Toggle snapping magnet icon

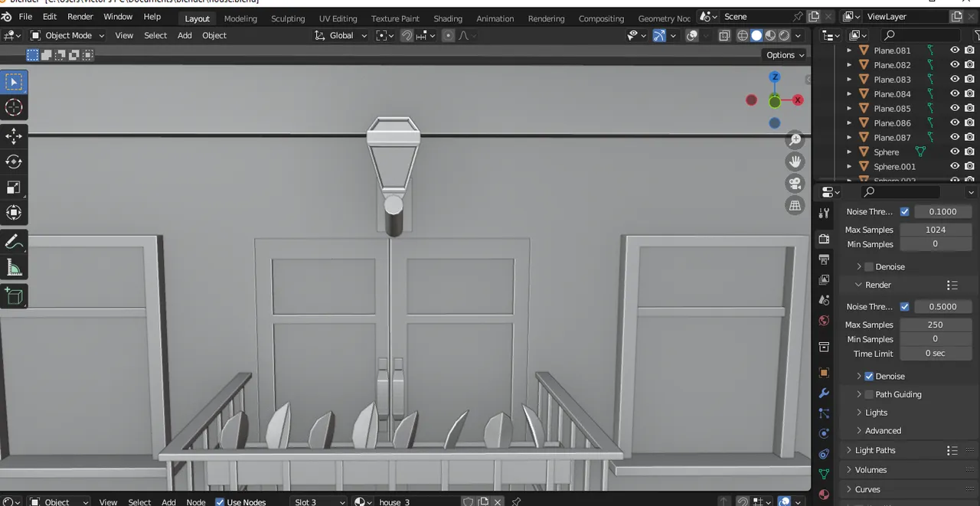407,35
